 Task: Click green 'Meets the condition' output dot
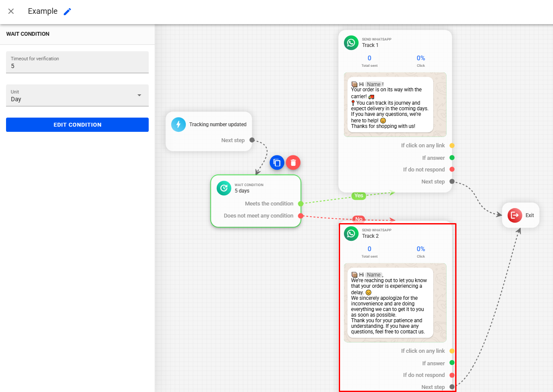coord(300,203)
